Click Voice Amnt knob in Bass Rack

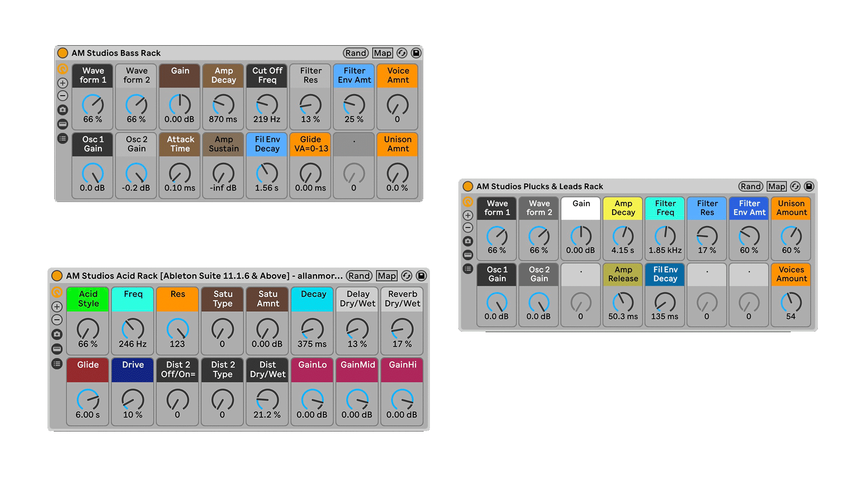[398, 104]
